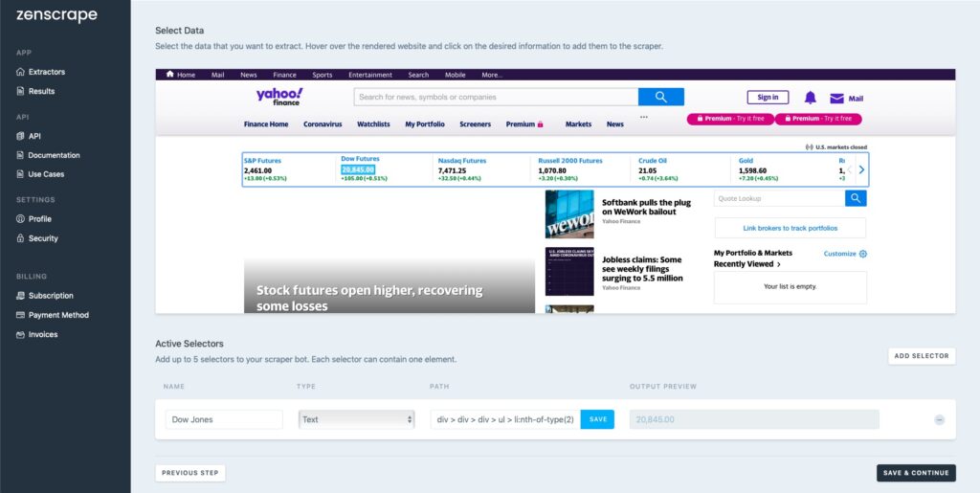Click the blue search magnifier button
This screenshot has width=980, height=493.
pos(661,97)
